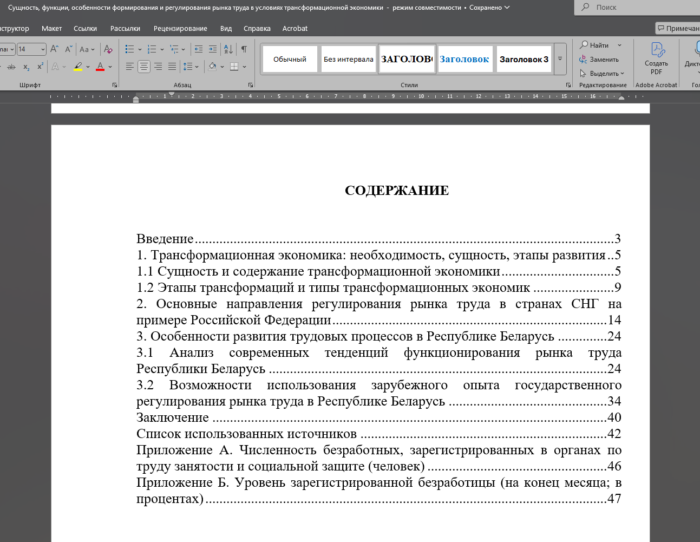Apply paragraph shading with paint bucket
The height and width of the screenshot is (542, 700).
(x=212, y=67)
